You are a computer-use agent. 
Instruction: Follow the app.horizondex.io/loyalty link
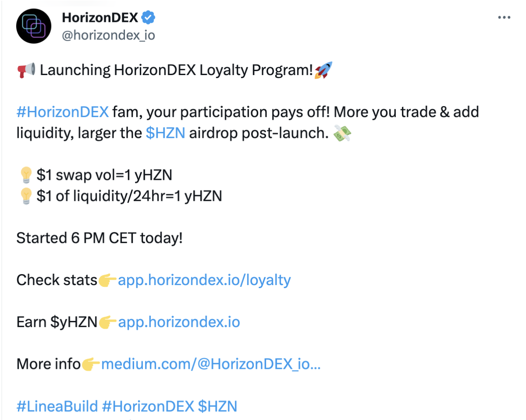(x=204, y=280)
